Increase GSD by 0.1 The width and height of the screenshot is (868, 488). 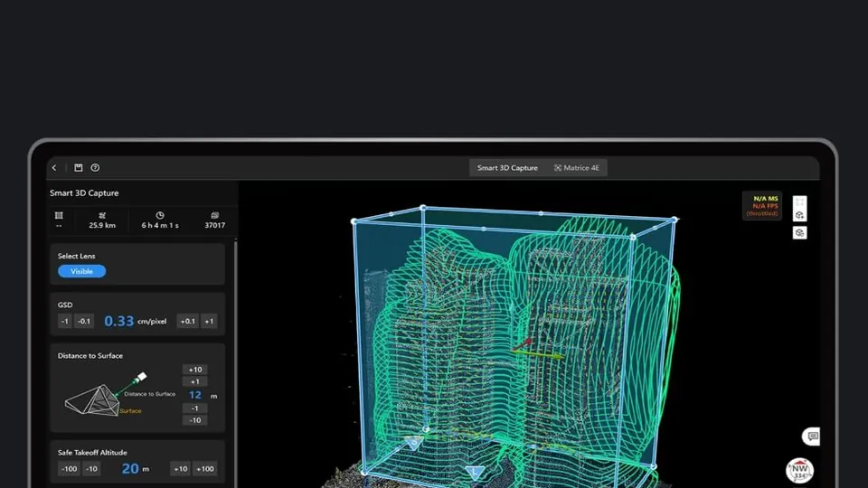pos(188,321)
